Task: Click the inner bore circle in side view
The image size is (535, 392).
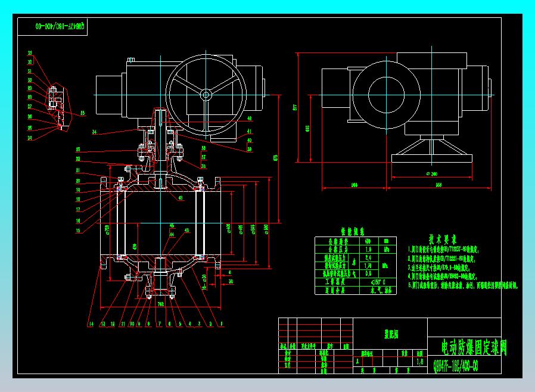Action: pyautogui.click(x=386, y=95)
